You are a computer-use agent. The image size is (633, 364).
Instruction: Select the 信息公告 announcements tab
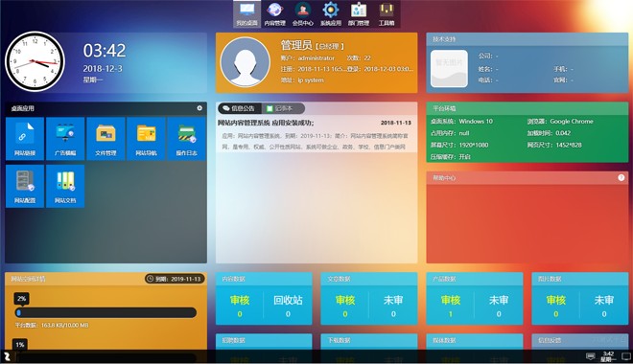tap(240, 108)
